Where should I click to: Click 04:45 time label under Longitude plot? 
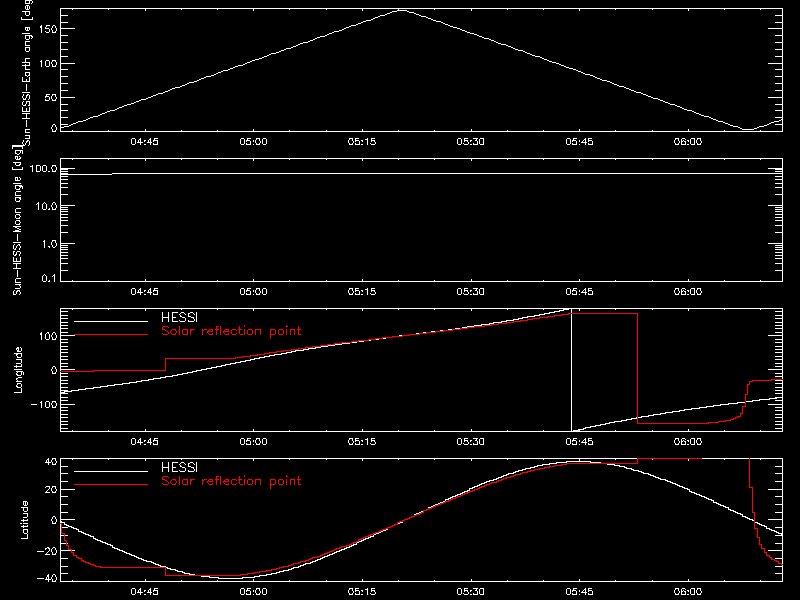click(144, 442)
